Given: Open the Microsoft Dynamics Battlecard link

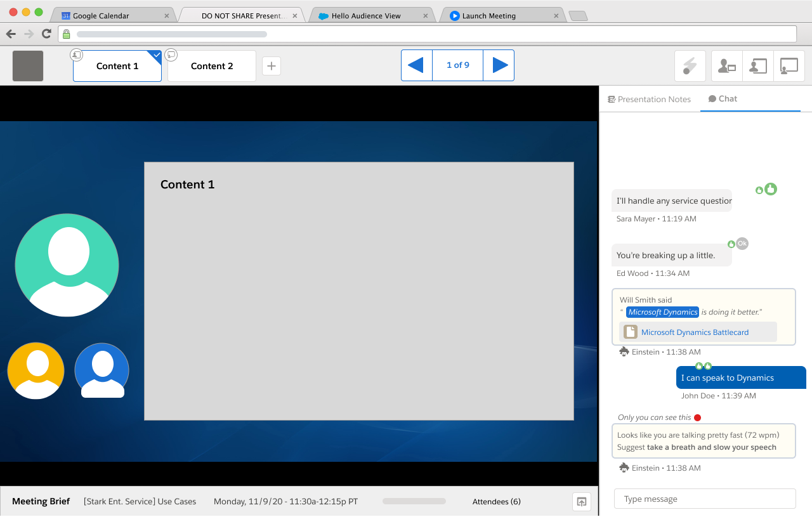Looking at the screenshot, I should tap(695, 332).
